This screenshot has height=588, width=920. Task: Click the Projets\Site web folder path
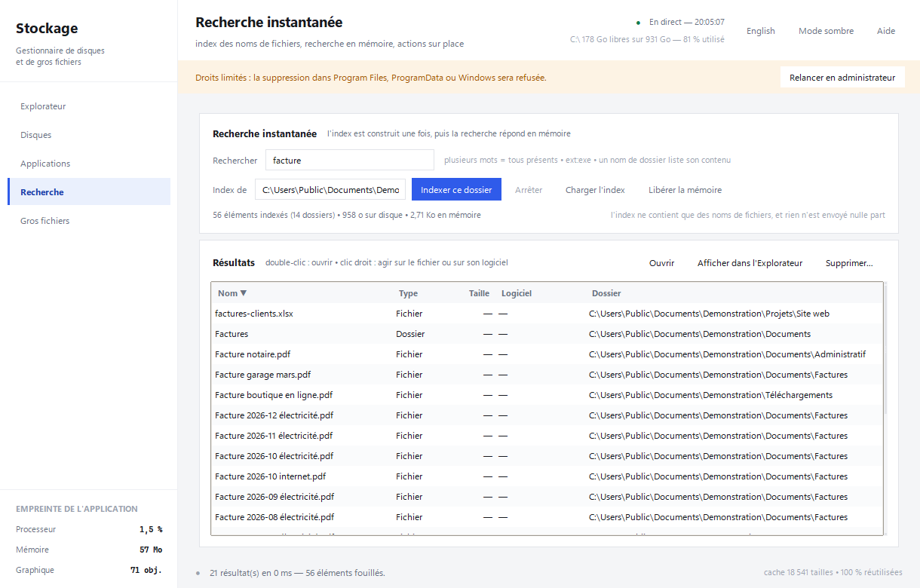709,314
